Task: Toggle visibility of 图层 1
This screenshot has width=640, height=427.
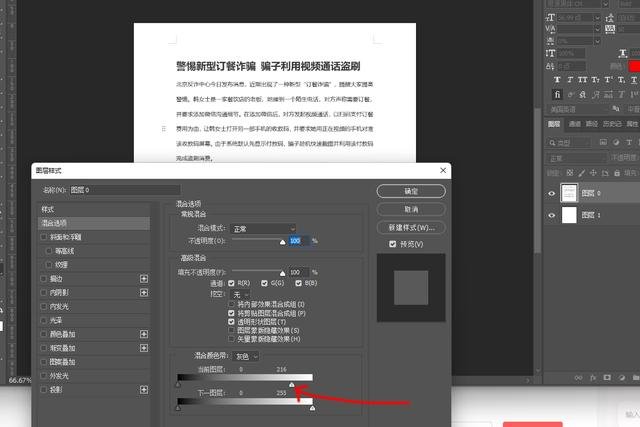Action: tap(552, 216)
